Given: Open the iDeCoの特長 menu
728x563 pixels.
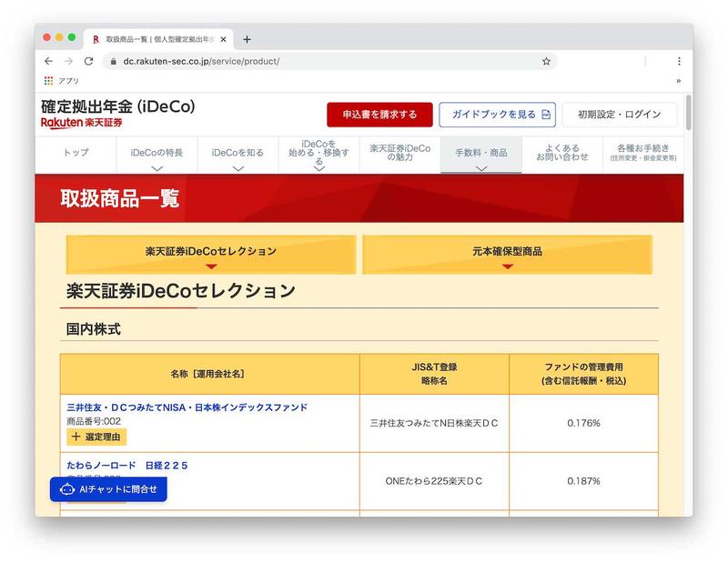Looking at the screenshot, I should 157,155.
